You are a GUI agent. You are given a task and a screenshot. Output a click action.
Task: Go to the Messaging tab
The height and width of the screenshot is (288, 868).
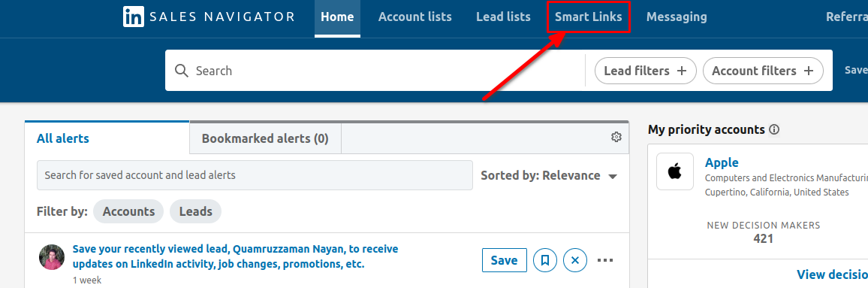[x=677, y=17]
